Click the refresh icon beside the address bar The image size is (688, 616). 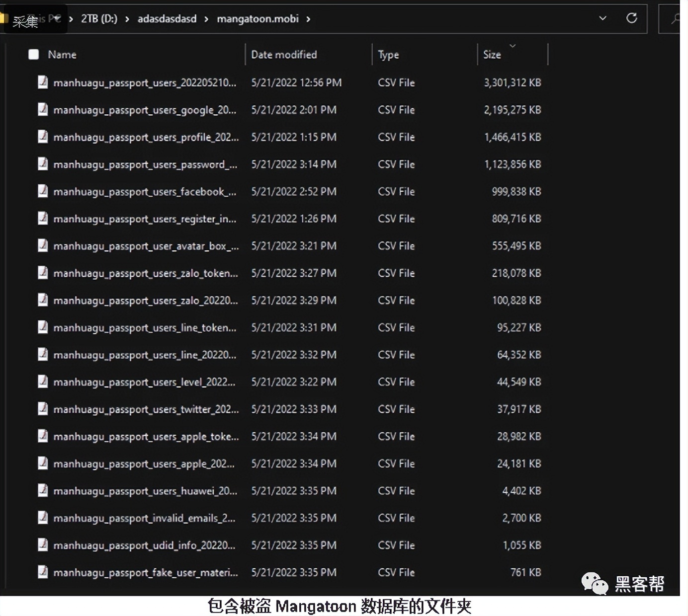point(631,18)
